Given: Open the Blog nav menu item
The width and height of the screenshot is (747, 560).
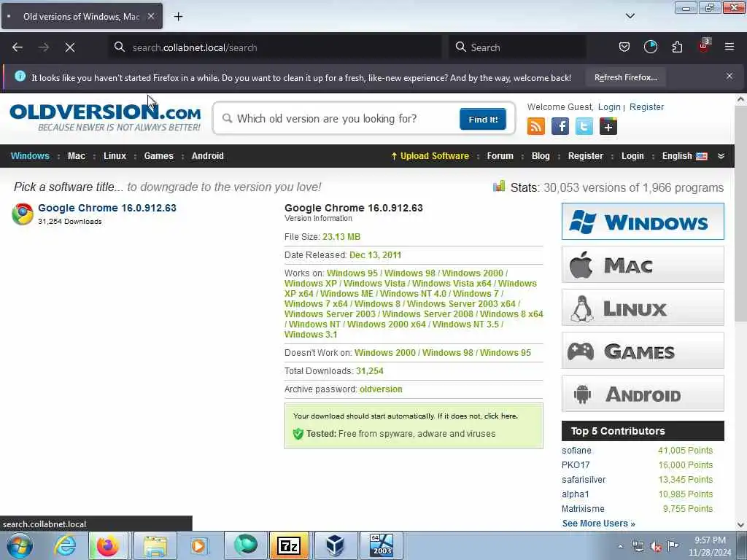Looking at the screenshot, I should tap(541, 156).
